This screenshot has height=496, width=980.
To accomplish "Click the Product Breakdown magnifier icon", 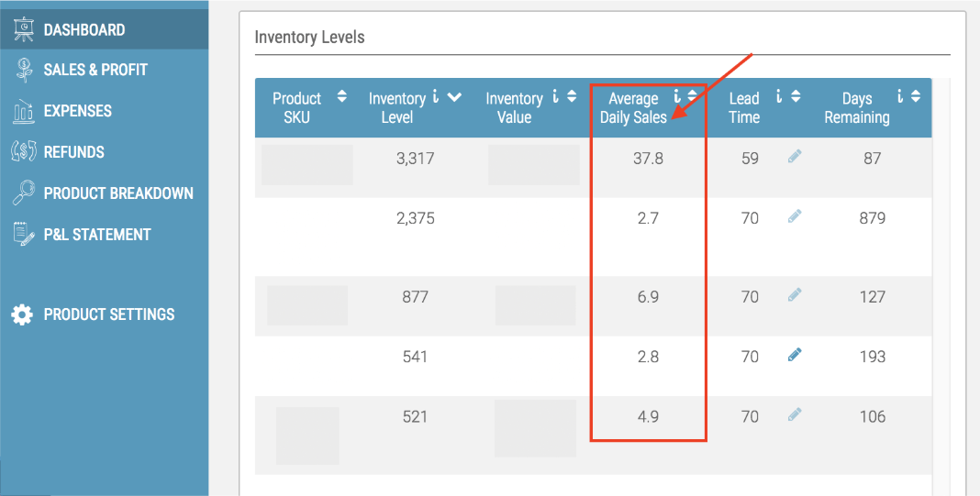I will [24, 193].
